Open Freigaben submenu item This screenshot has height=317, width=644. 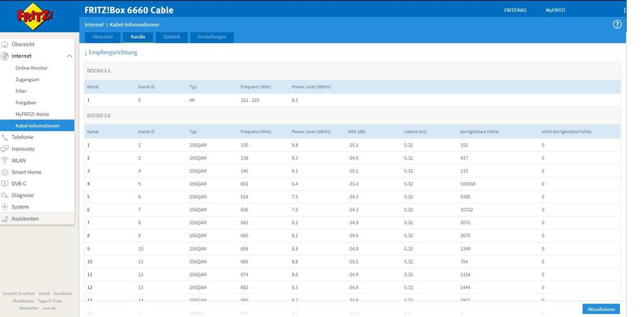click(x=26, y=103)
